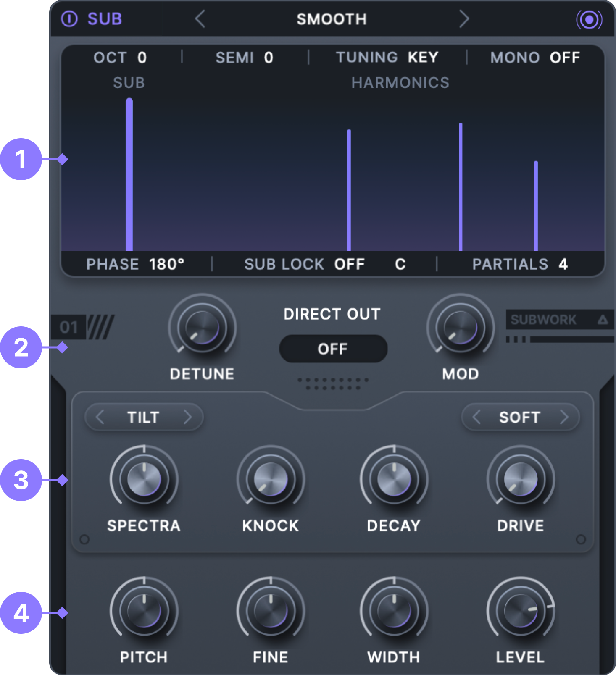The height and width of the screenshot is (675, 616).
Task: Click the OCT 0 value
Action: point(142,58)
